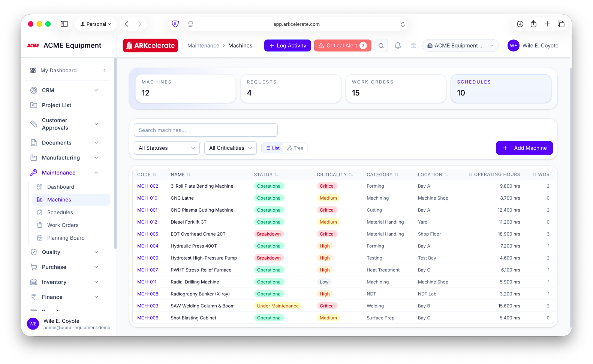Open Maintenance Dashboard submenu item
The height and width of the screenshot is (364, 593).
[71, 187]
